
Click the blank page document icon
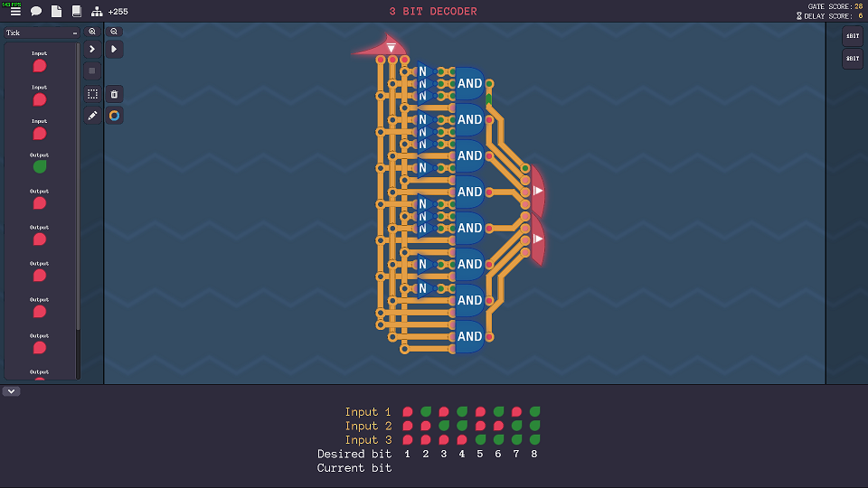tap(56, 12)
